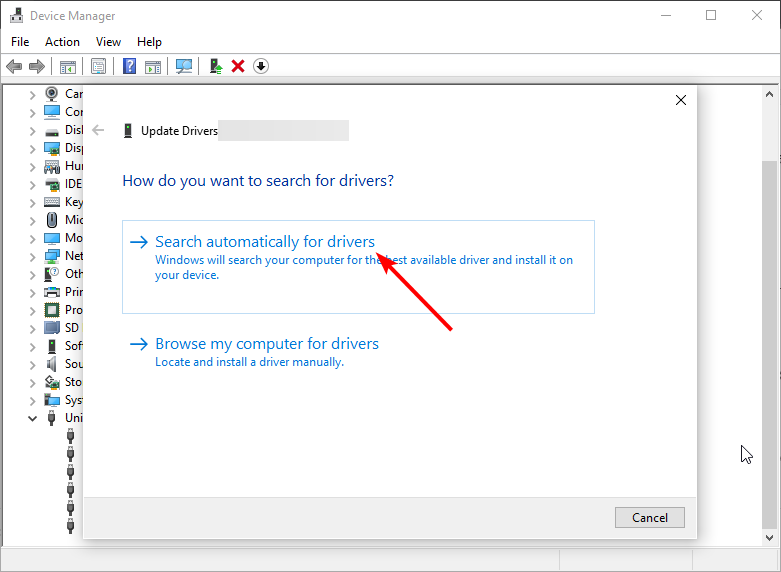The image size is (781, 572).
Task: Select the IDE controllers icon
Action: click(x=52, y=184)
